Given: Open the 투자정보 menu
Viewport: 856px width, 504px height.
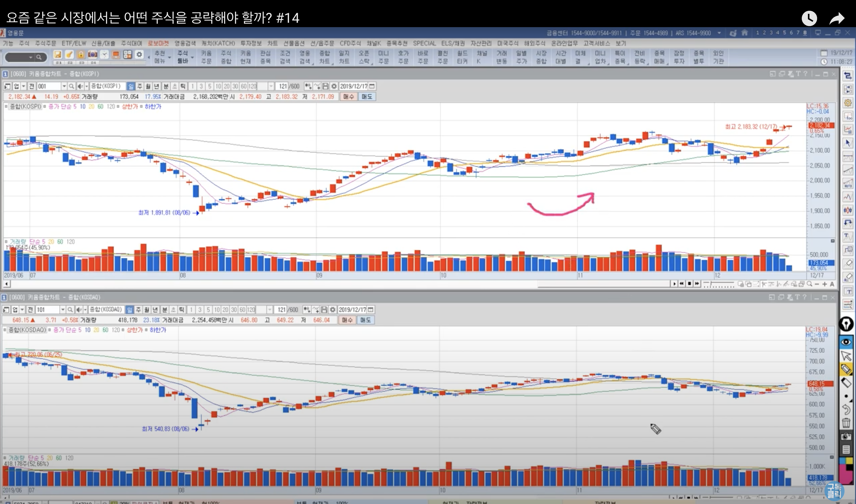Looking at the screenshot, I should 251,43.
